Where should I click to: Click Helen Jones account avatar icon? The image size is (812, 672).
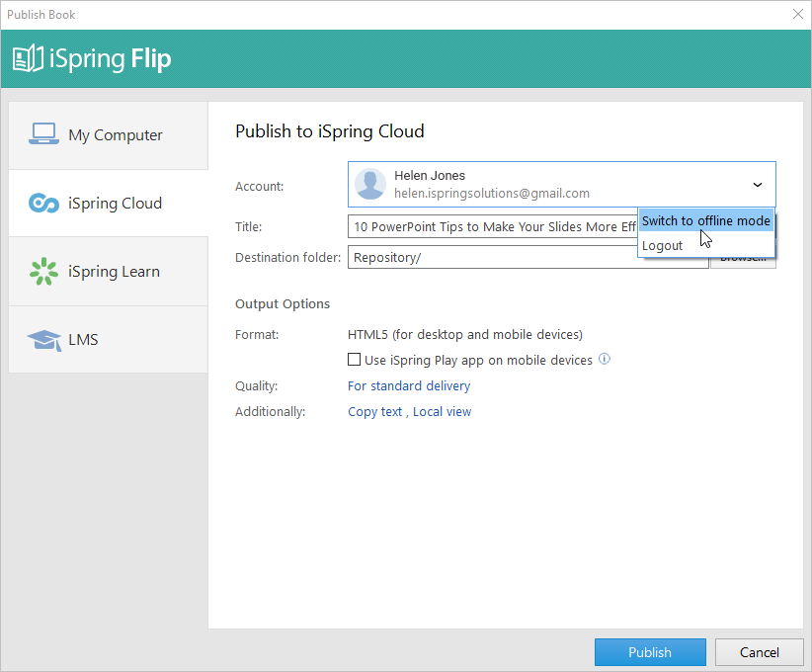370,184
